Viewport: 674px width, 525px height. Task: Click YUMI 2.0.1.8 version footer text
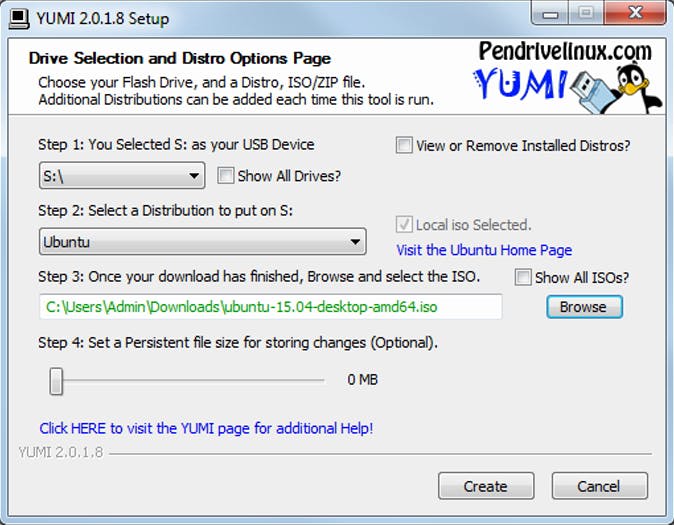pyautogui.click(x=61, y=452)
